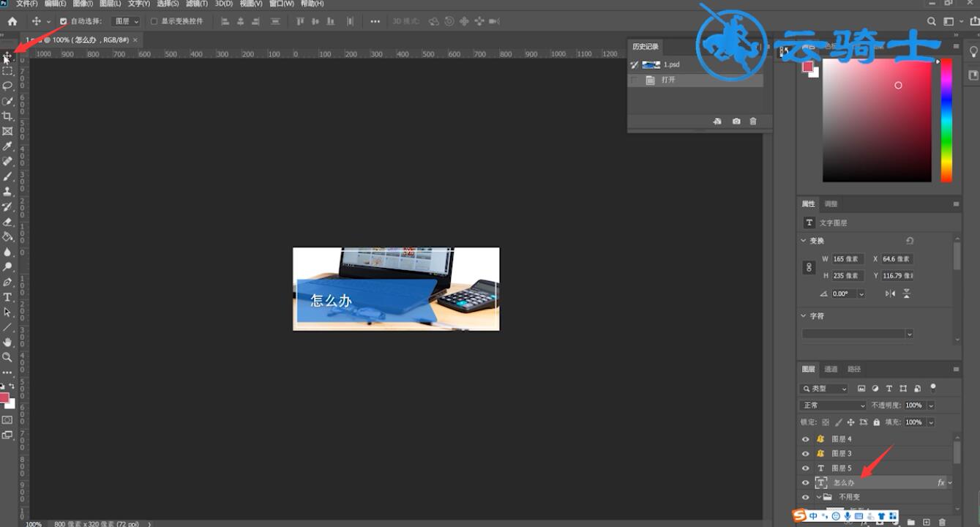Create new snapshot camera icon in History
The image size is (980, 527).
(736, 122)
